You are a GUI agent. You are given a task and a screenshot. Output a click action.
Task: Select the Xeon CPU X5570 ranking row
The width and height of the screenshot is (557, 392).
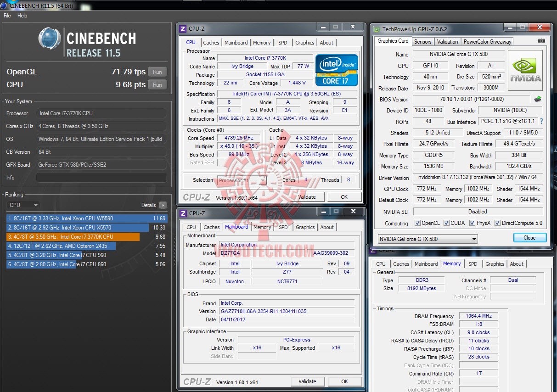pyautogui.click(x=86, y=228)
